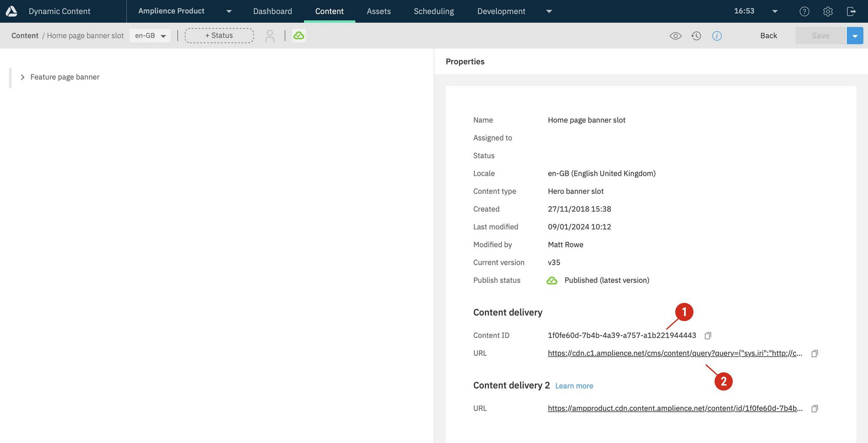The image size is (868, 443).
Task: Open the en-GB locale dropdown
Action: 150,36
